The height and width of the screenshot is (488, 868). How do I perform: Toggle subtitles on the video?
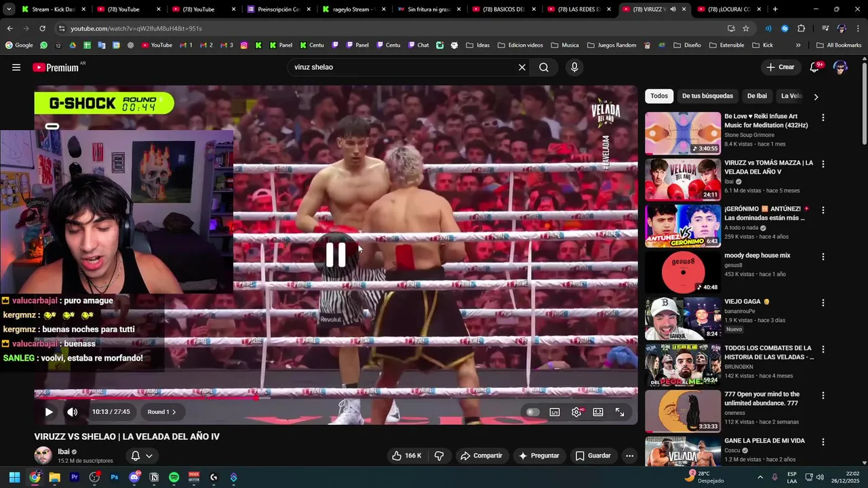[555, 411]
